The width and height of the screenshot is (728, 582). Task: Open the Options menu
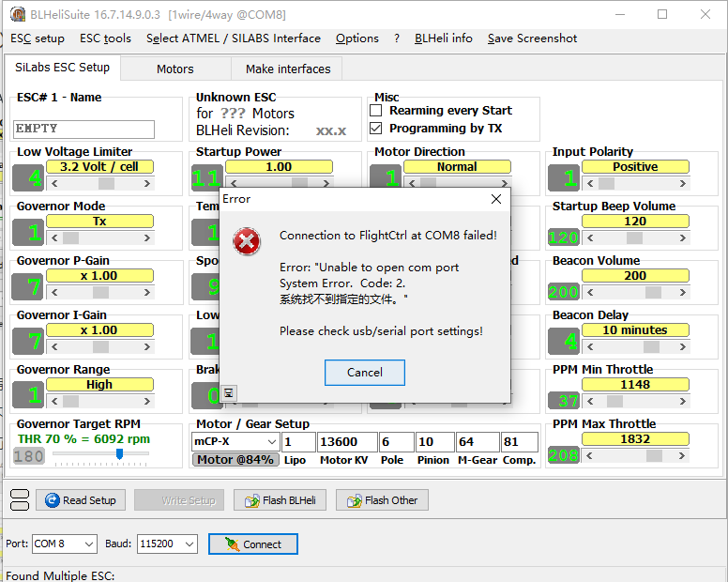coord(357,38)
